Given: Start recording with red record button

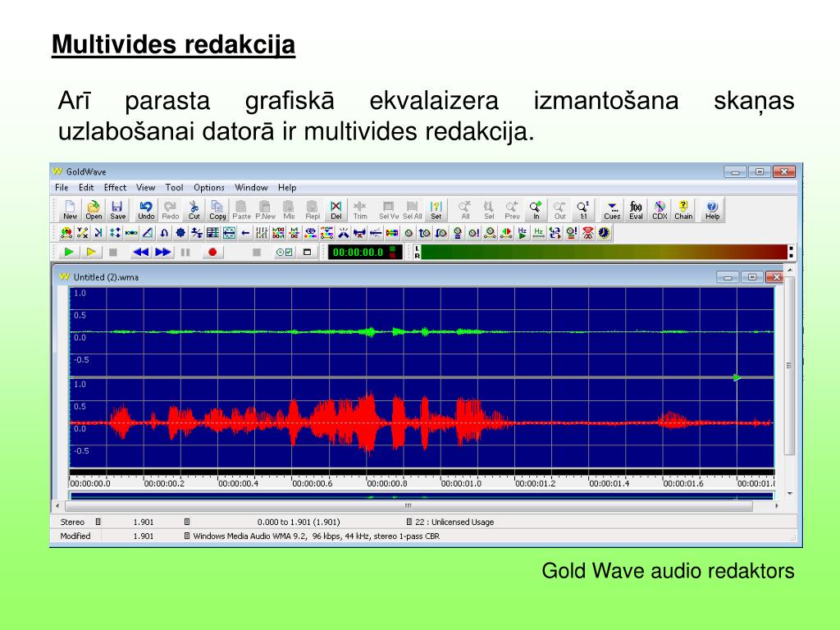Looking at the screenshot, I should [x=212, y=252].
